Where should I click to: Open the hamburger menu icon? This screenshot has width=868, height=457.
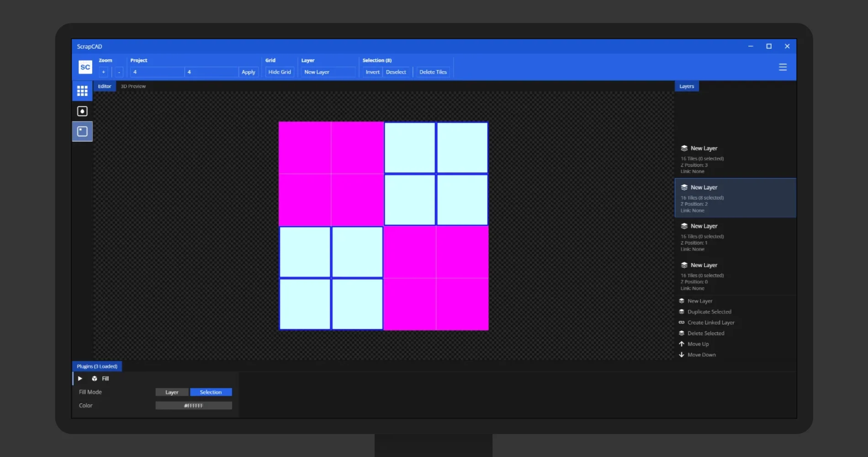[x=783, y=67]
